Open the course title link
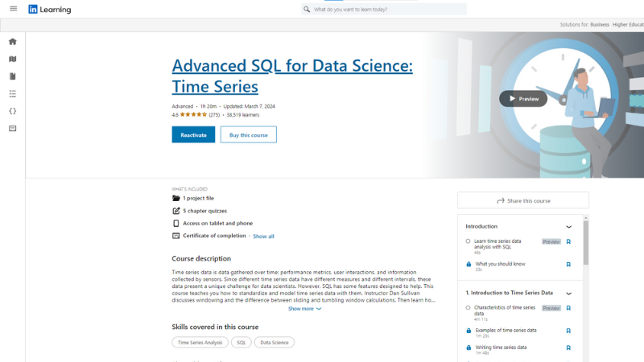The width and height of the screenshot is (644, 362). (292, 76)
